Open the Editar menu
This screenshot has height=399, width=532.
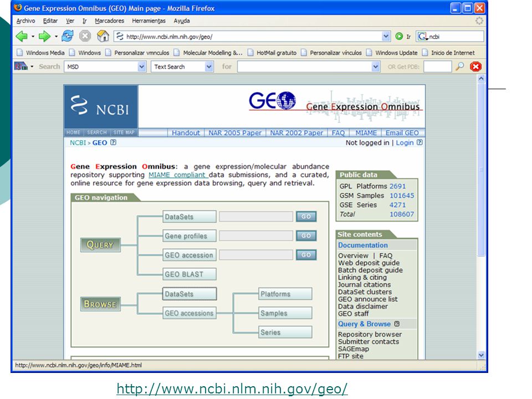tap(50, 21)
